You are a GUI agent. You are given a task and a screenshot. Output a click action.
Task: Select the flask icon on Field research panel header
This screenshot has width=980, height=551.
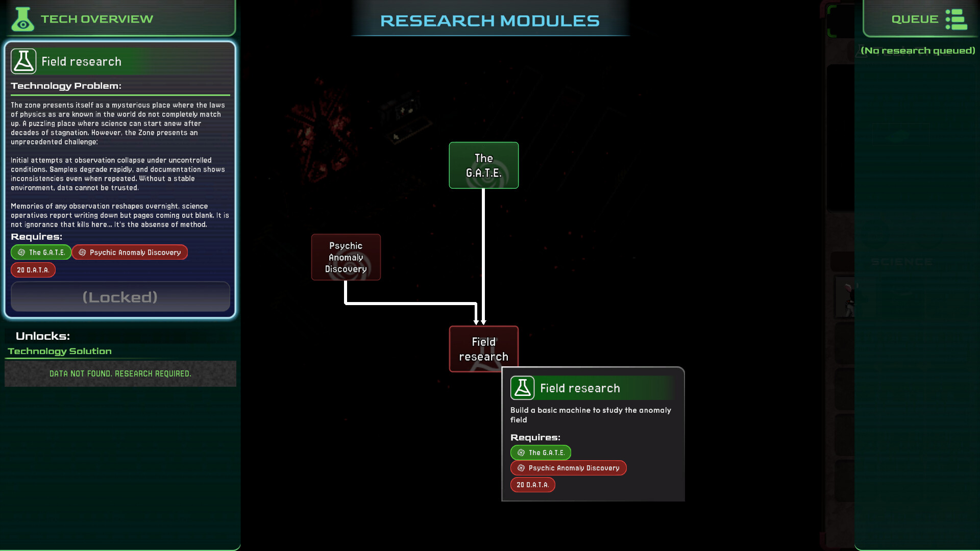(23, 61)
